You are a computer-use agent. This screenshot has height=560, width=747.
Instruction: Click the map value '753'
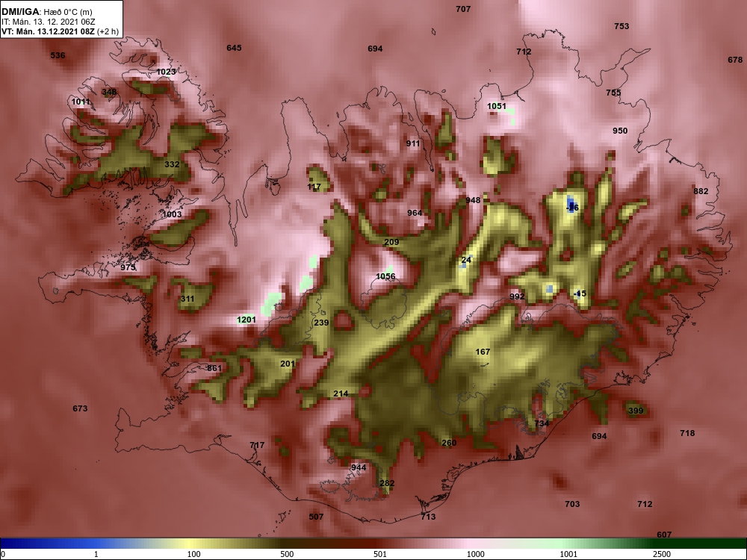click(622, 26)
